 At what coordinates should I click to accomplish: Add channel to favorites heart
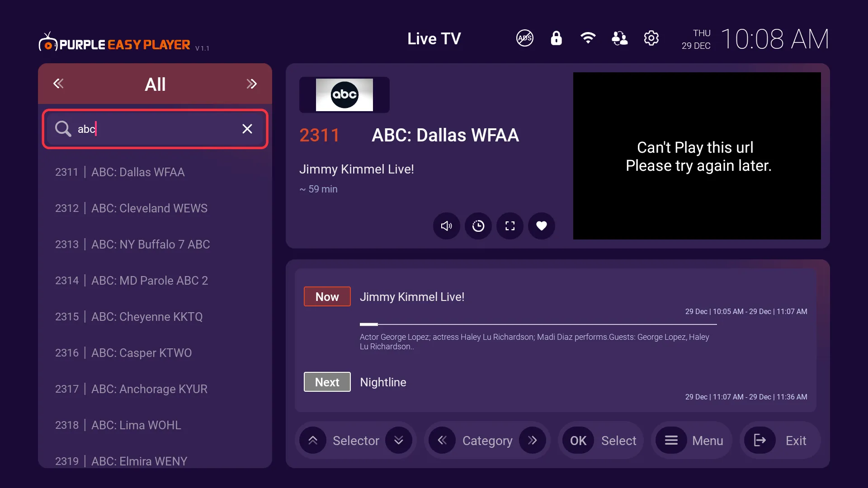coord(542,226)
